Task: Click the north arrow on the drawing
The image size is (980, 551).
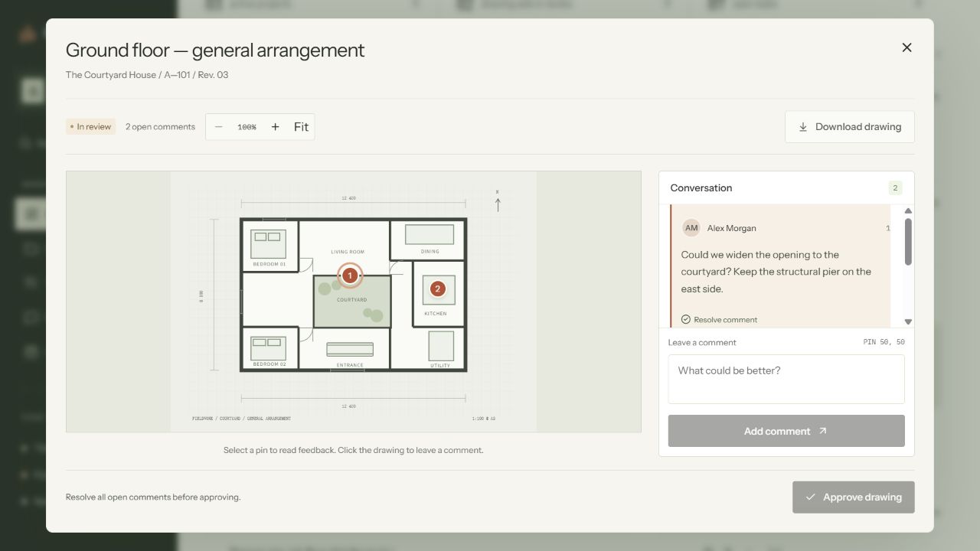Action: click(498, 202)
